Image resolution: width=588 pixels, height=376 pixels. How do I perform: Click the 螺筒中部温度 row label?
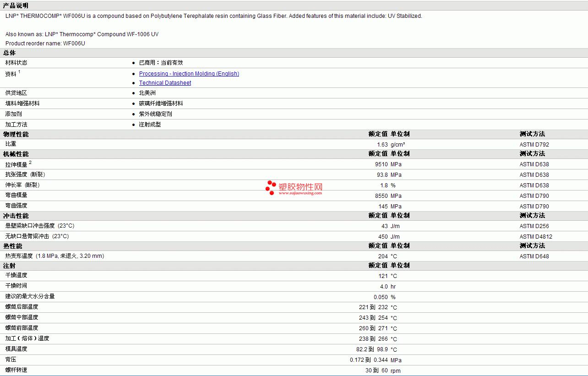(x=22, y=317)
